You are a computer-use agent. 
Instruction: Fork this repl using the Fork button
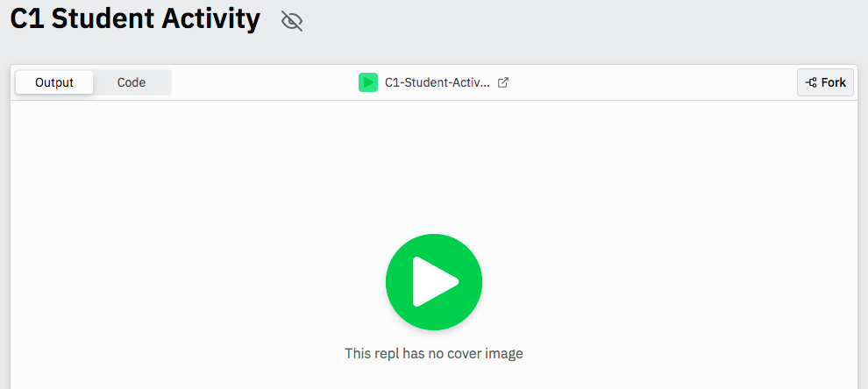tap(825, 82)
